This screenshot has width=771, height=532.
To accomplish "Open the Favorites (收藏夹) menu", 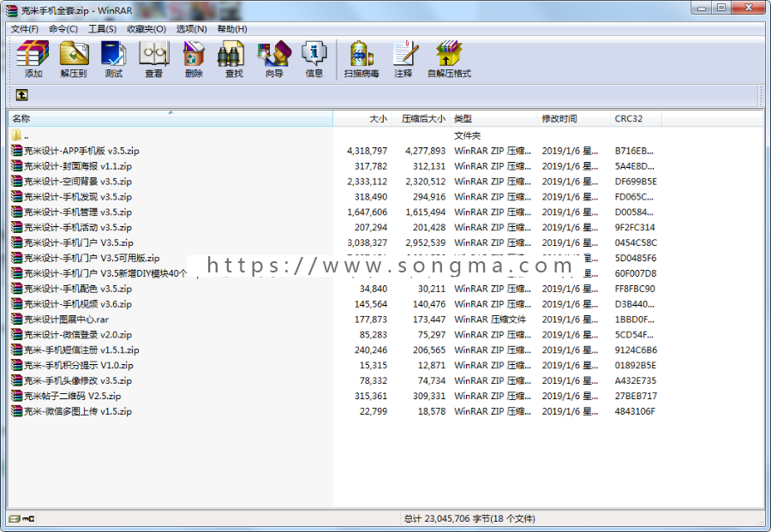I will [146, 29].
